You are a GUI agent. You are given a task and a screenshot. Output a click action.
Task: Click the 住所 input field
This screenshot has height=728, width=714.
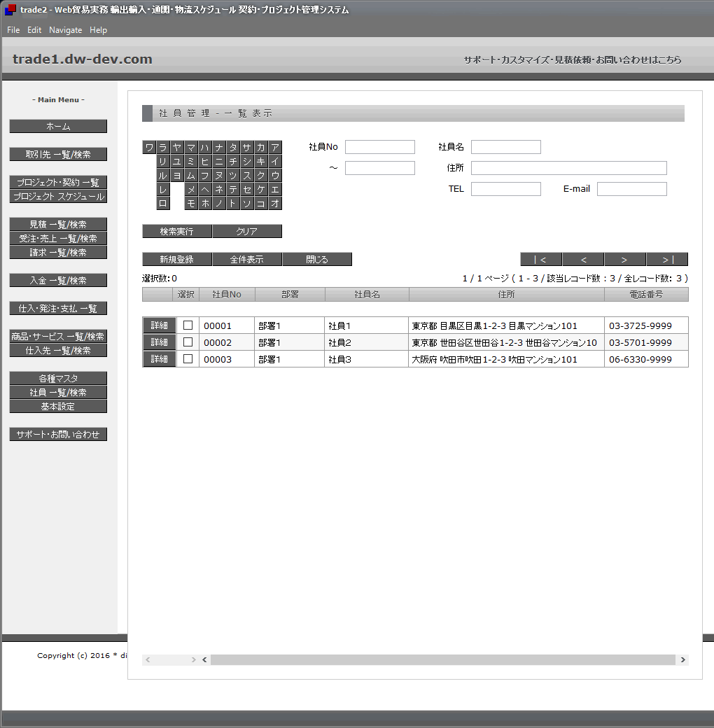pos(568,167)
